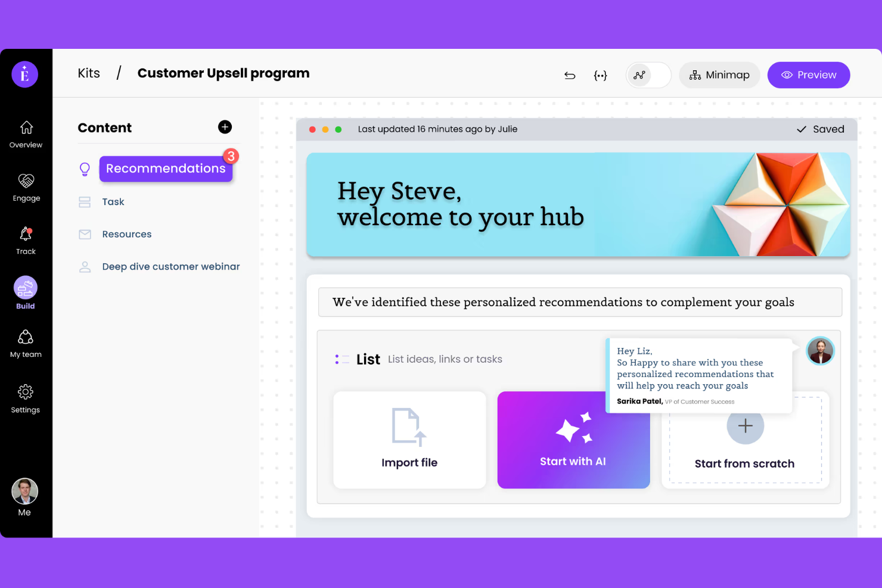Open the Minimap view
The width and height of the screenshot is (882, 588).
(719, 75)
